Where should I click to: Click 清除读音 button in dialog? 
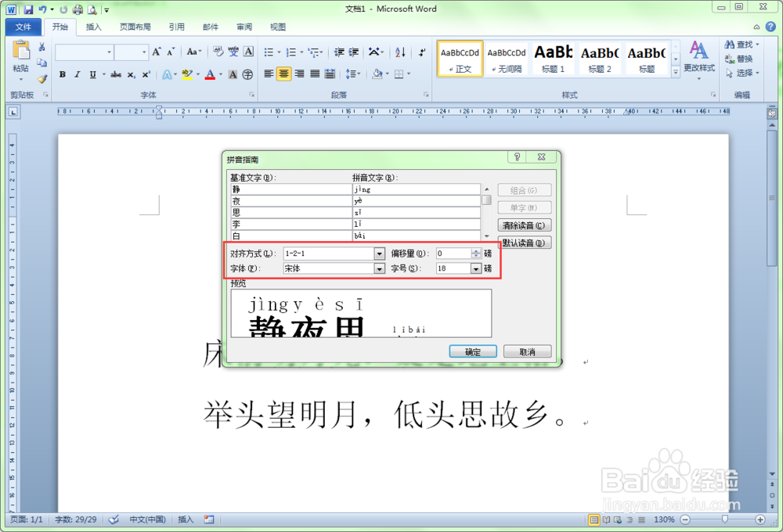(525, 225)
